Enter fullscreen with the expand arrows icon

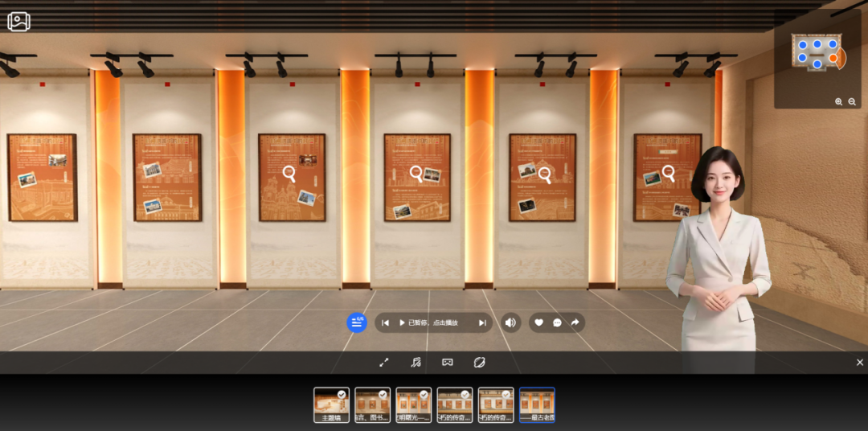(x=384, y=363)
